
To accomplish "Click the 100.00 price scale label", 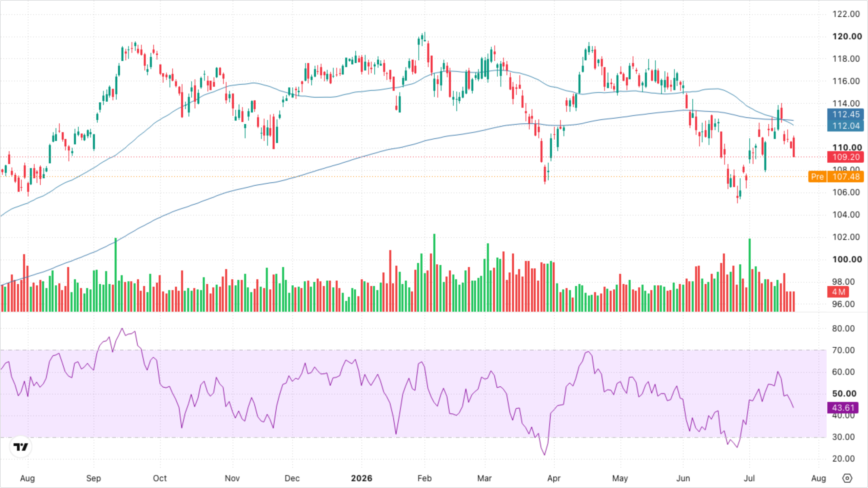I will [x=847, y=259].
